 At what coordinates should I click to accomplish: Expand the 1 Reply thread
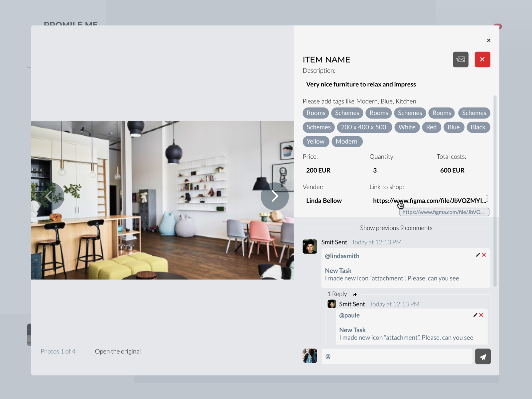pyautogui.click(x=337, y=294)
